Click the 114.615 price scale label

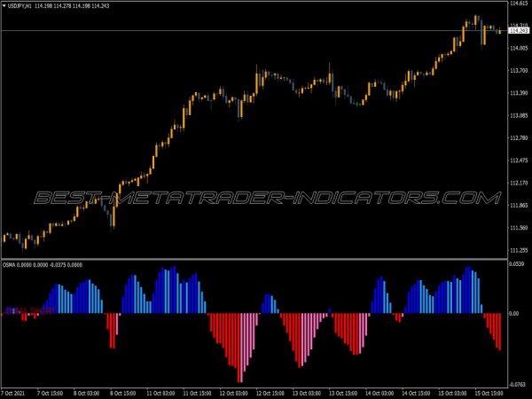click(x=518, y=4)
